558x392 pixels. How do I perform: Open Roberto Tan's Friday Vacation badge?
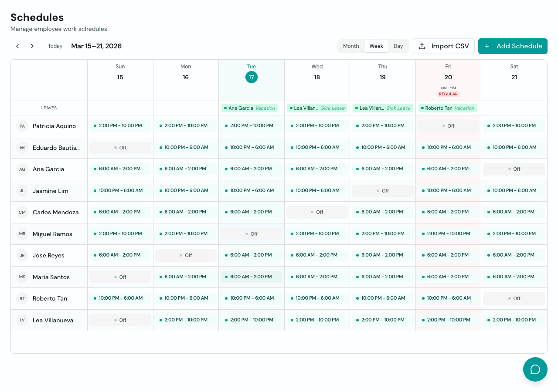point(447,108)
